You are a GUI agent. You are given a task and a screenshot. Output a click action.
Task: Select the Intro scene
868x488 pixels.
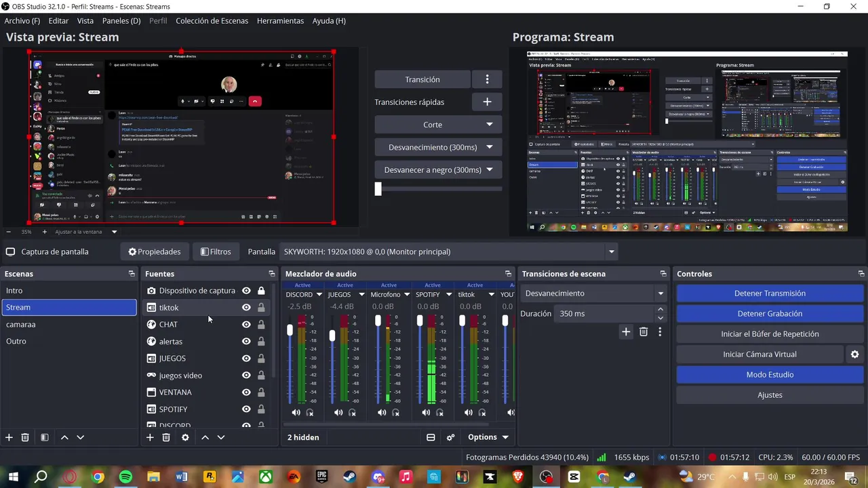tap(68, 291)
